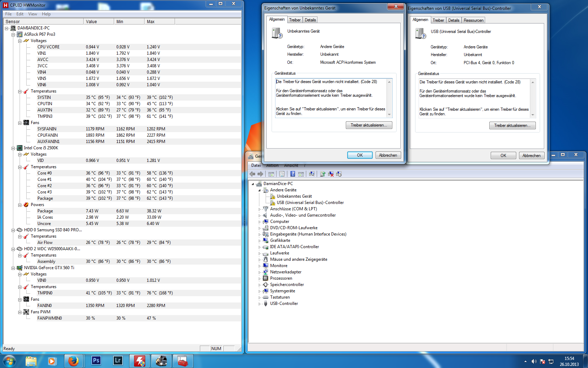Show hidden tray icons arrow
This screenshot has width=588, height=368.
click(x=525, y=361)
